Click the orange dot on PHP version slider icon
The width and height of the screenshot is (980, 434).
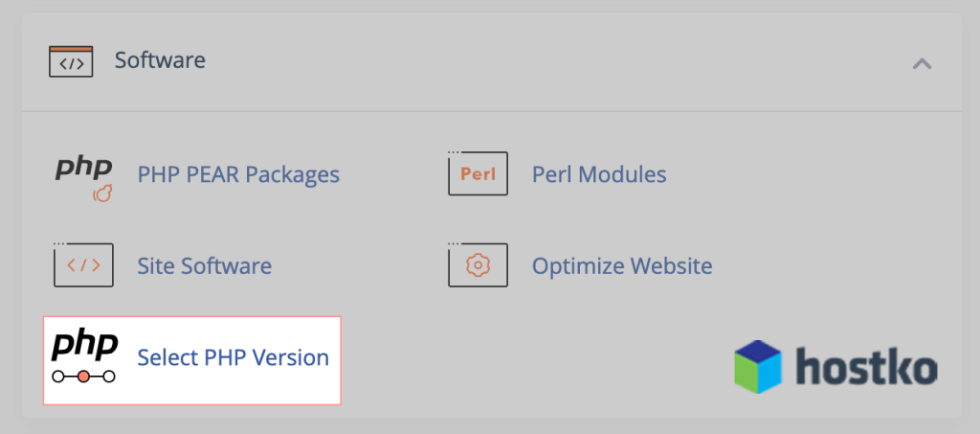click(84, 377)
